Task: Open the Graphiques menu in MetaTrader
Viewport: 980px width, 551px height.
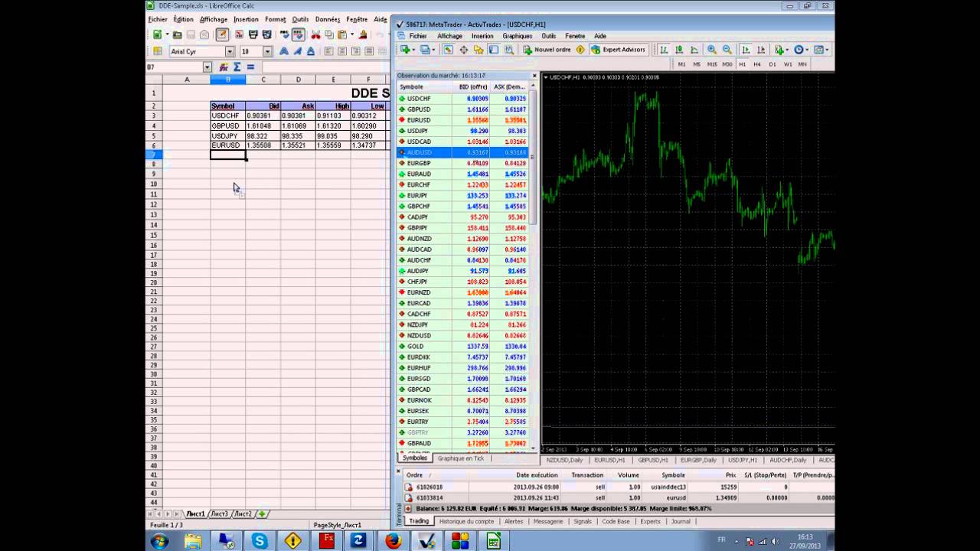Action: coord(517,36)
